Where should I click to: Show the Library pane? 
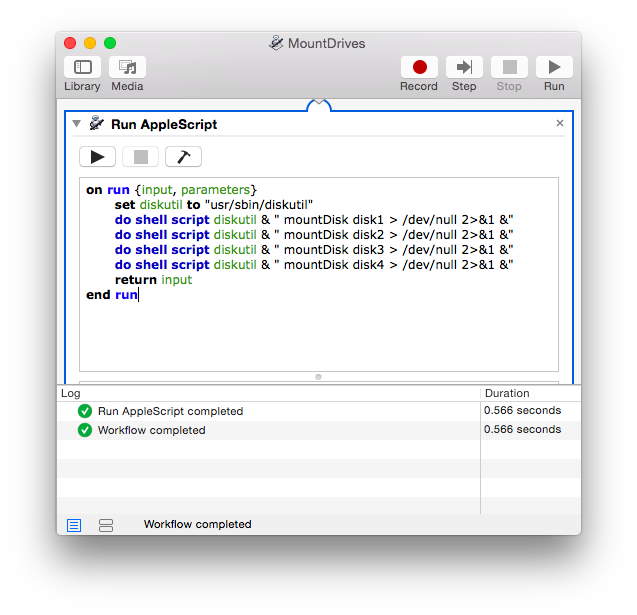pos(82,67)
